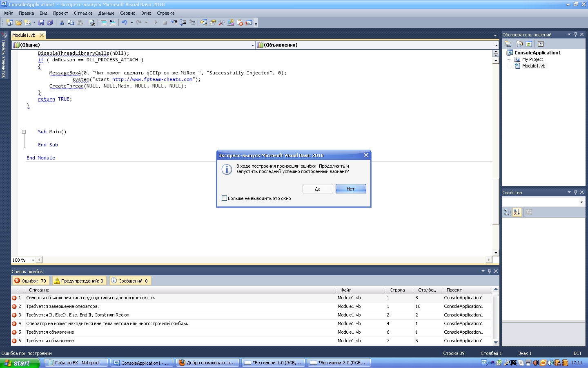Open the '(Объявления)' member dropdown
The image size is (588, 368).
click(497, 45)
